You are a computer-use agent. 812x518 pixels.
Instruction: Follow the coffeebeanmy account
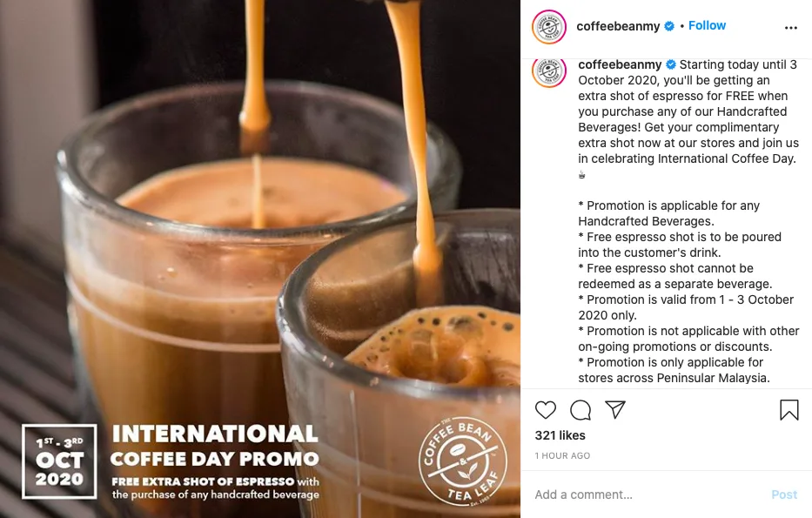point(707,25)
